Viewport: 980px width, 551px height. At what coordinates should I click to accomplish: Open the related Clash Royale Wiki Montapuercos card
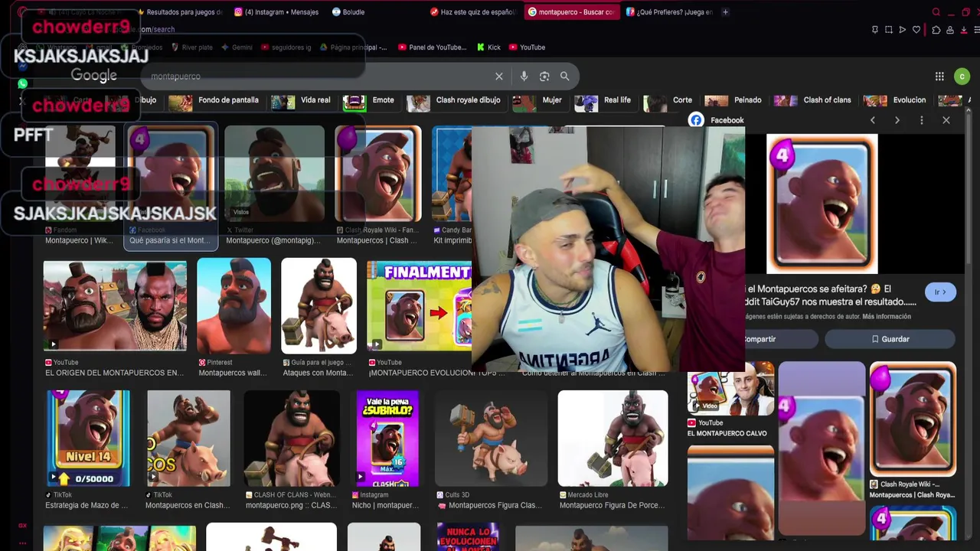[913, 419]
